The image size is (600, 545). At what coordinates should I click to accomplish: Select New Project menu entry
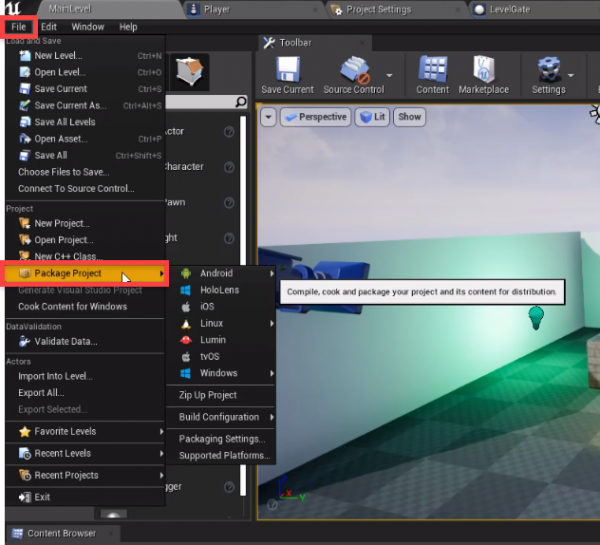point(85,223)
